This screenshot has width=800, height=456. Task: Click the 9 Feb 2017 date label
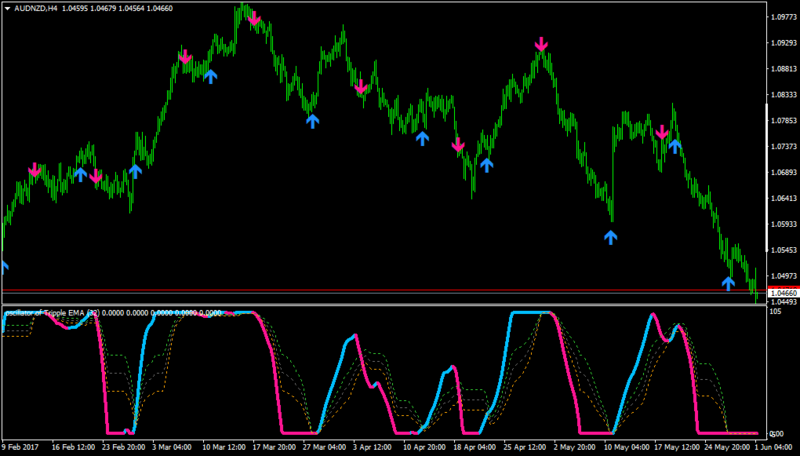click(x=20, y=447)
